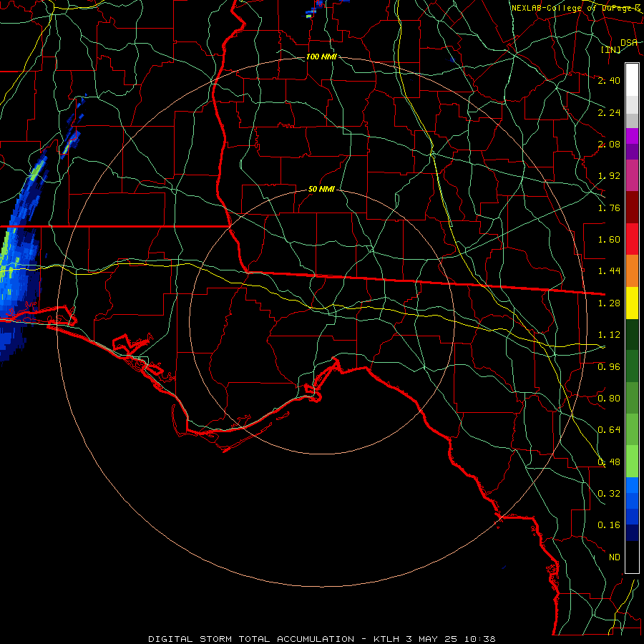Click the DSA product label
Image resolution: width=644 pixels, height=644 pixels.
(629, 42)
